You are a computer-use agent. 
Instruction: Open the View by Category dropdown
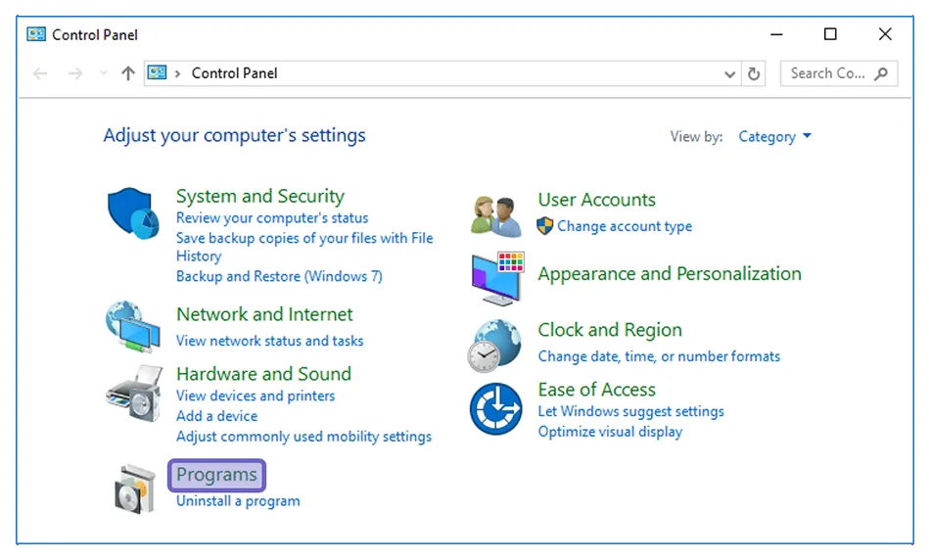click(x=774, y=136)
